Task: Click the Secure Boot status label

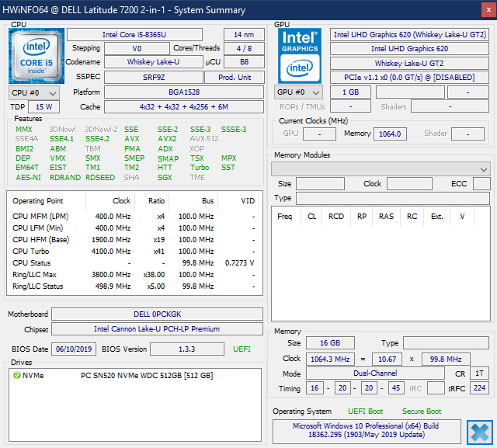Action: coord(422,411)
